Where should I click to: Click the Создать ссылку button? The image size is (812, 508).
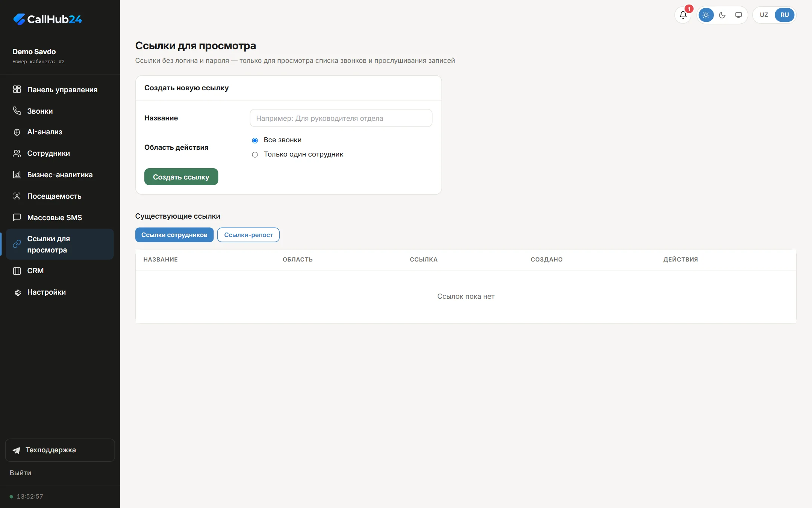click(181, 177)
